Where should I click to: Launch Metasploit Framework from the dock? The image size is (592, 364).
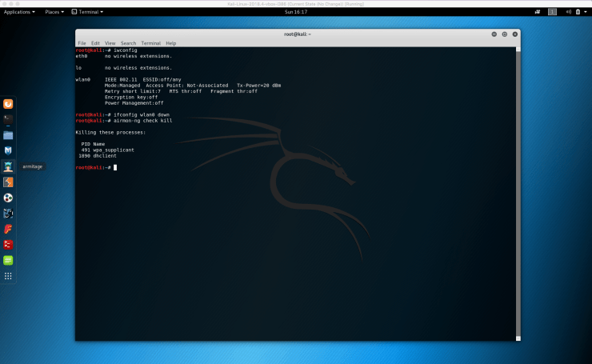pyautogui.click(x=8, y=150)
